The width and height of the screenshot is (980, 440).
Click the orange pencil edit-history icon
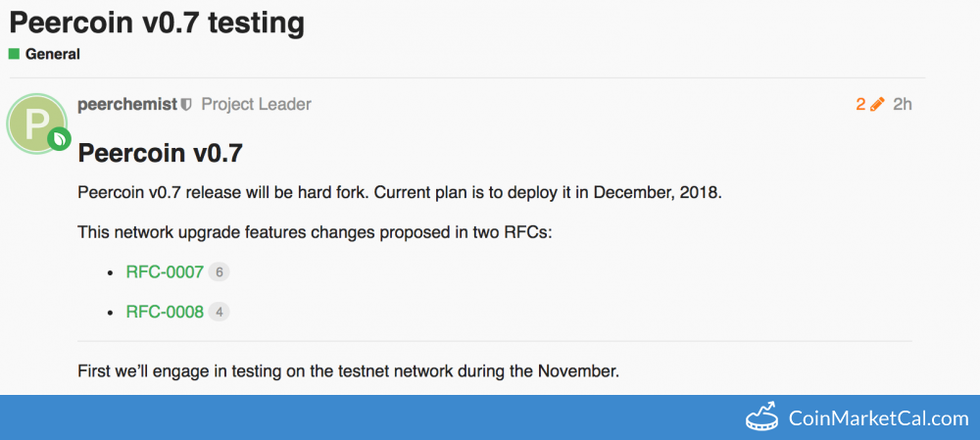point(877,104)
